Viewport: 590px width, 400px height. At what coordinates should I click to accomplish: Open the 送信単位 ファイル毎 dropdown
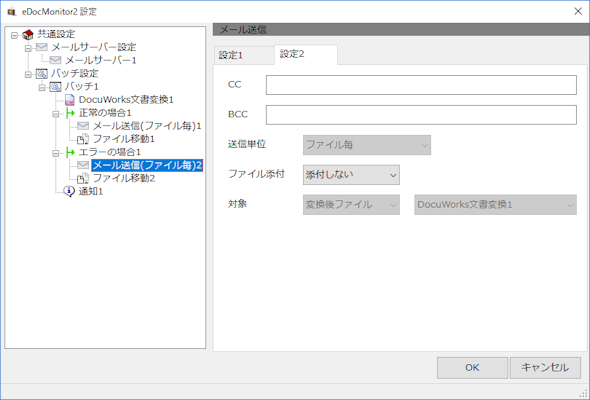click(367, 145)
